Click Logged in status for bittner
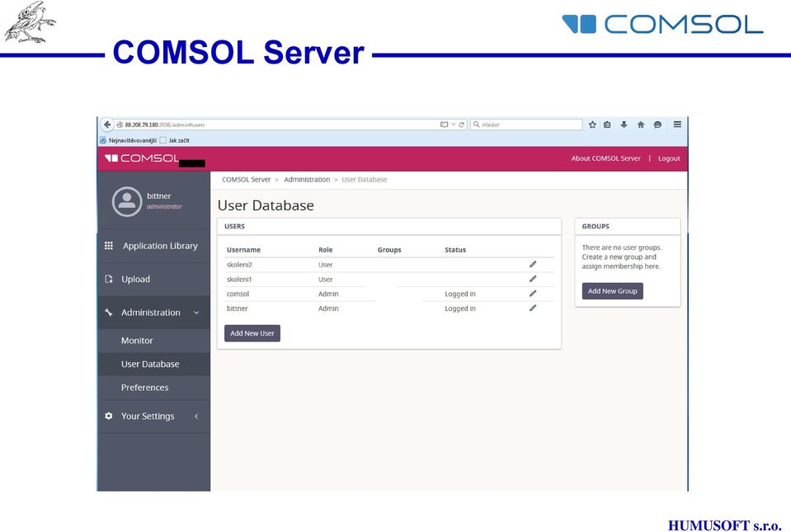The width and height of the screenshot is (791, 532). [460, 308]
